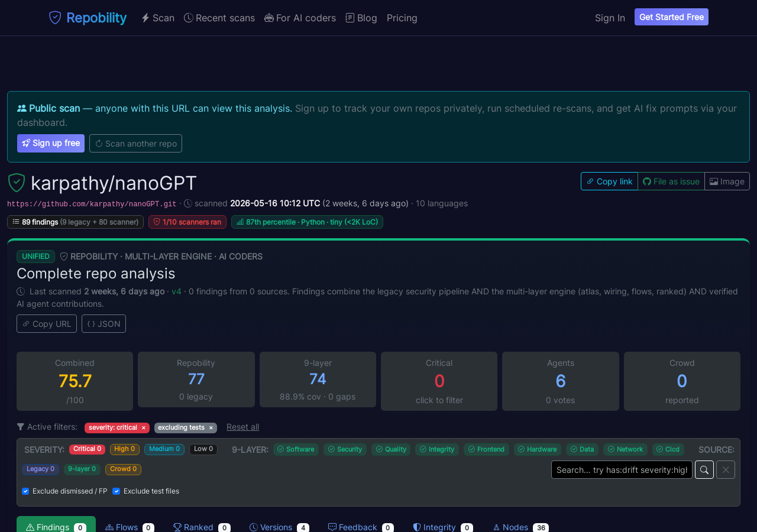Toggle Medium severity filter
Viewport: 757px width, 532px height.
[164, 449]
